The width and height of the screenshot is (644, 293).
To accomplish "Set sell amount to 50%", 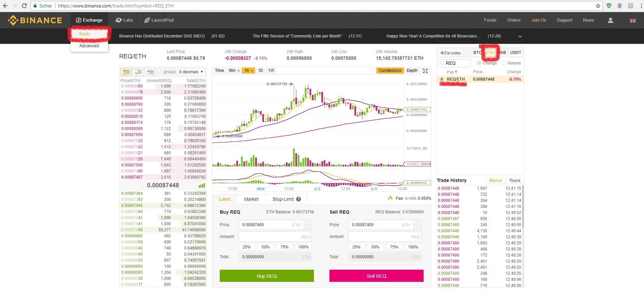I will (375, 247).
